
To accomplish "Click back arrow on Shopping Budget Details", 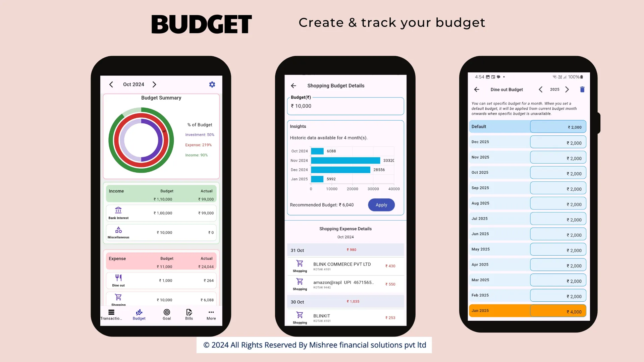I will tap(293, 85).
